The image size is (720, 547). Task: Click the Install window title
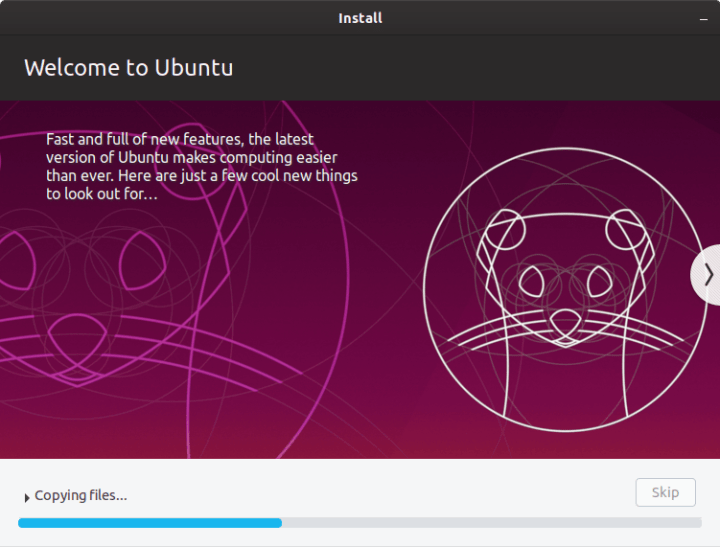(360, 18)
